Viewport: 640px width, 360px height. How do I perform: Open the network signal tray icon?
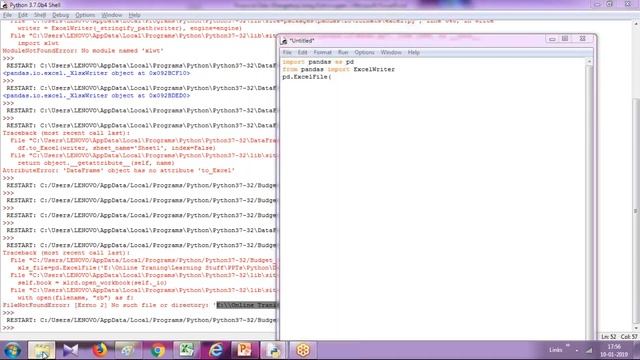(589, 350)
